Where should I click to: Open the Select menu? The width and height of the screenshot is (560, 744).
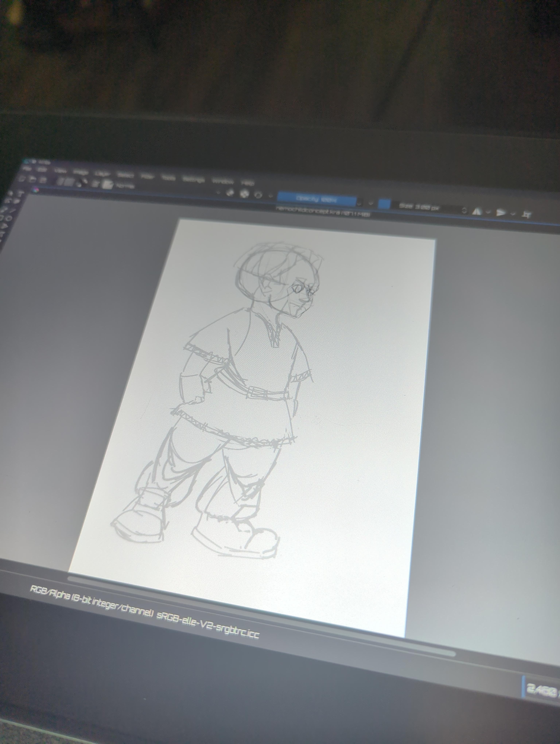pyautogui.click(x=125, y=175)
